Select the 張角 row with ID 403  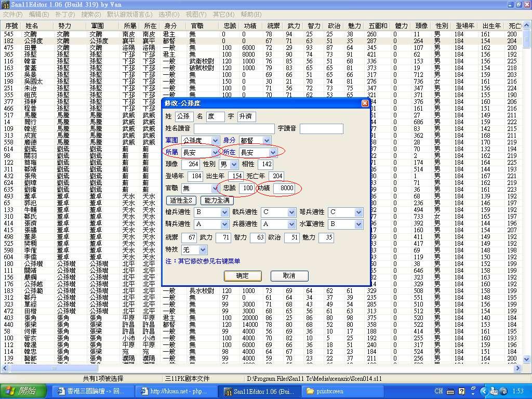pyautogui.click(x=261, y=318)
